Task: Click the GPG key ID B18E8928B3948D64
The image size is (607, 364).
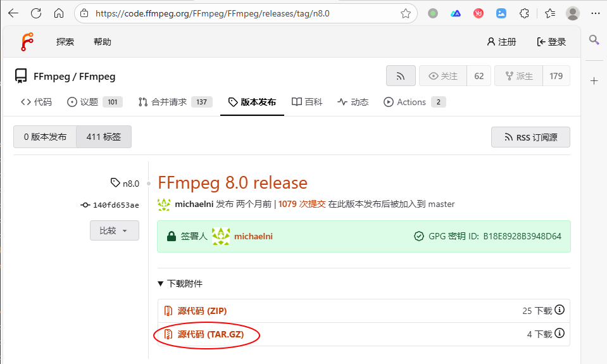Action: click(522, 236)
